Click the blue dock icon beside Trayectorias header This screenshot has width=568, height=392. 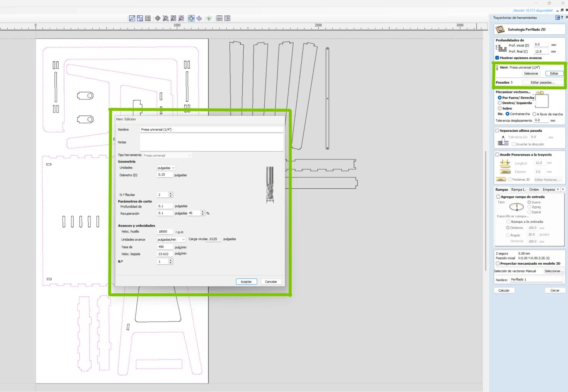click(557, 18)
